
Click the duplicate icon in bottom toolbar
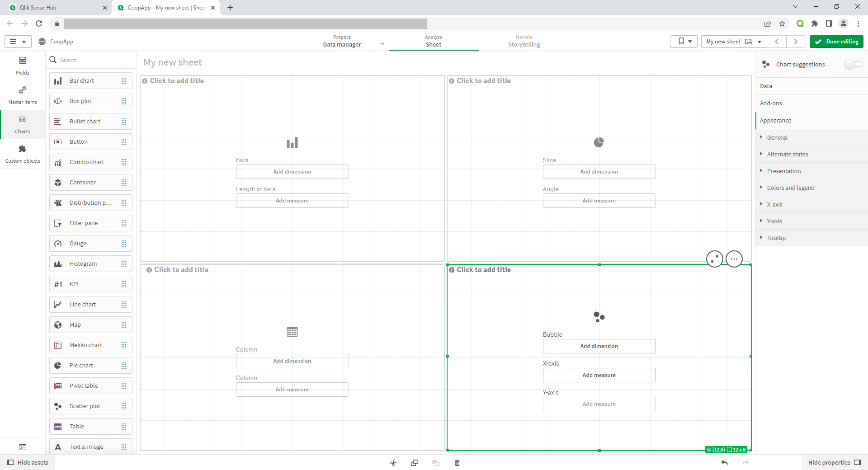tap(415, 463)
